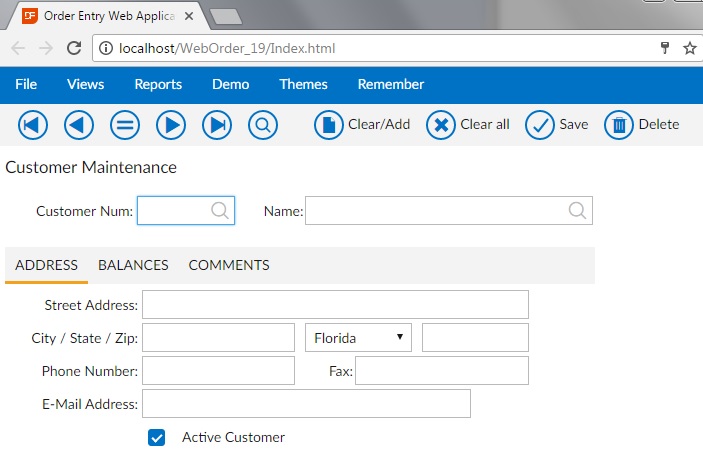Go to the next record
The image size is (703, 453).
tap(171, 125)
